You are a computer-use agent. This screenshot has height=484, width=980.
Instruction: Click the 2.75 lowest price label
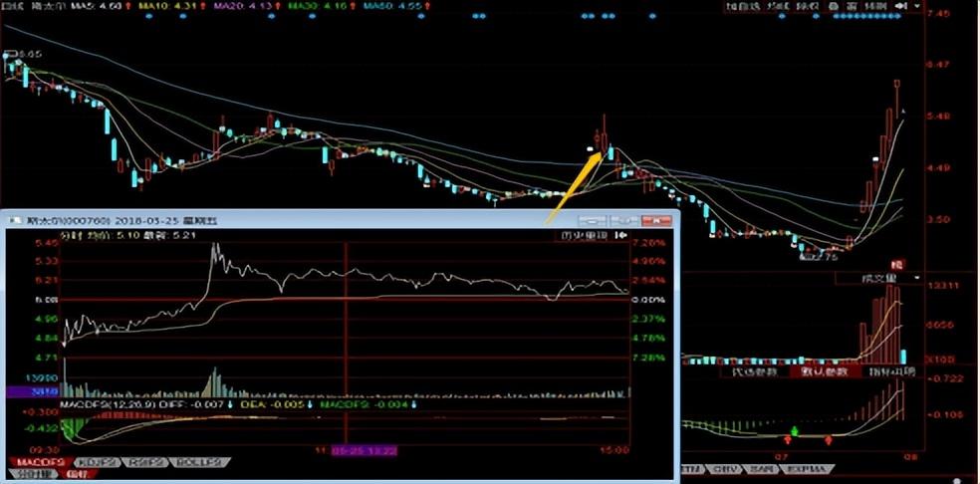pyautogui.click(x=824, y=256)
